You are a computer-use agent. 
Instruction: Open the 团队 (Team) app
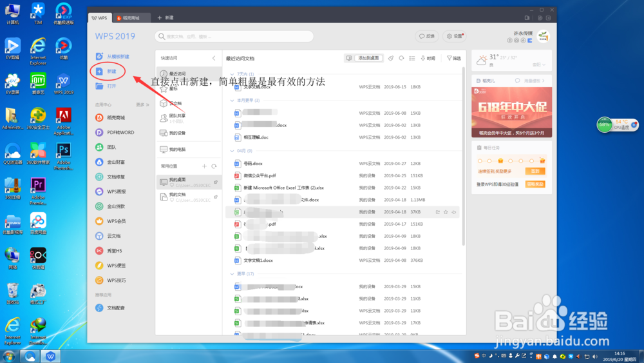tap(106, 147)
